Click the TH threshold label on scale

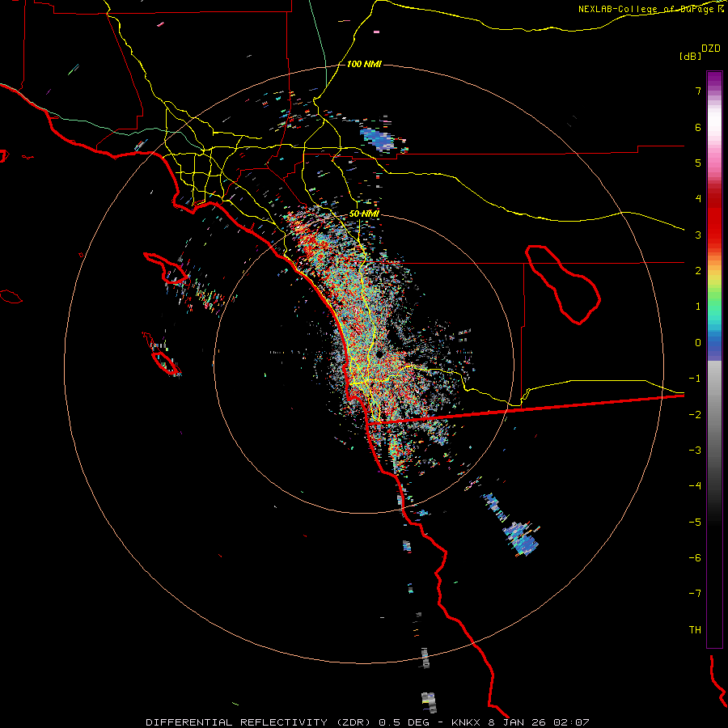(x=695, y=629)
